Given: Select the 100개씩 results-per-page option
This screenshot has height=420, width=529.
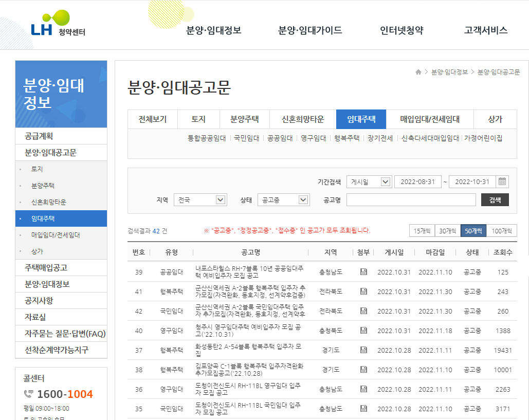Looking at the screenshot, I should [502, 231].
